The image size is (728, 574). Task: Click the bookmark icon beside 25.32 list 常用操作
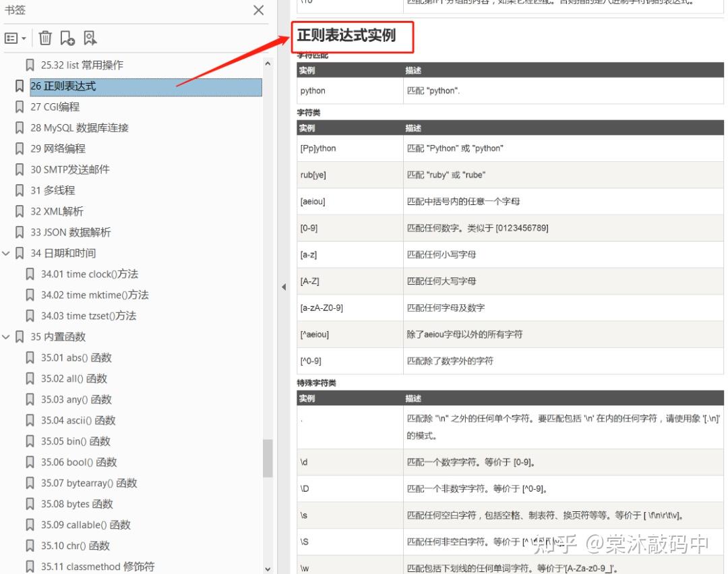pyautogui.click(x=30, y=65)
